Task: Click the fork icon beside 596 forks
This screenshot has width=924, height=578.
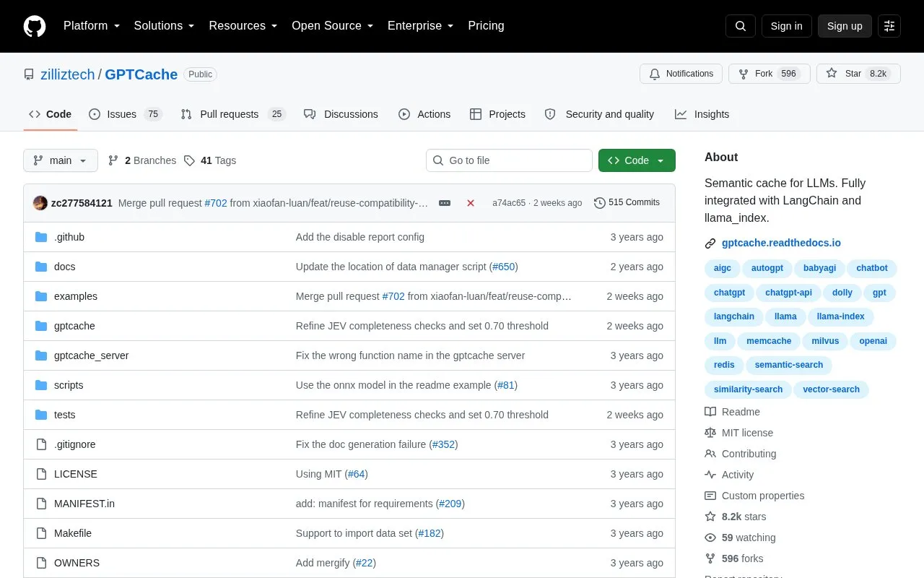Action: point(710,558)
